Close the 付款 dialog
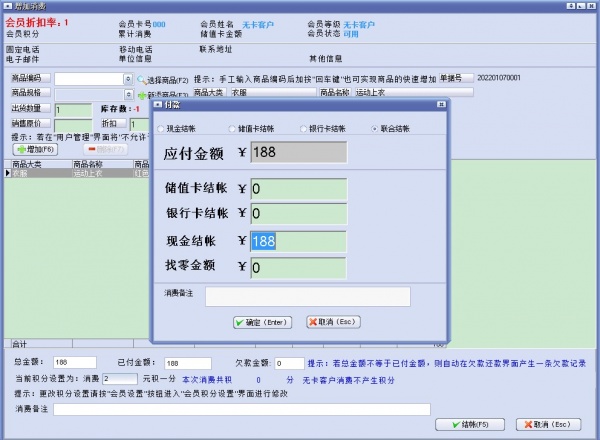Screen dimensions: 600x440 [x=441, y=104]
